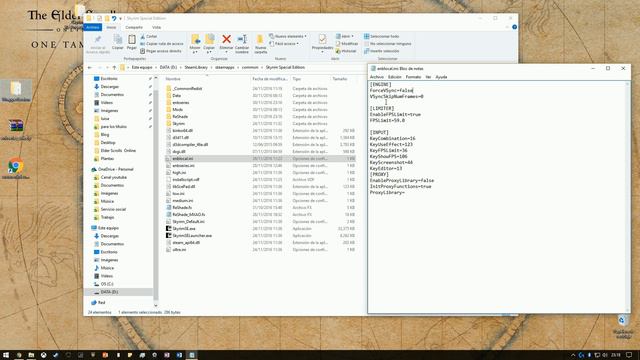Select Canal youtube under OneDrive
640x360 pixels.
click(113, 177)
